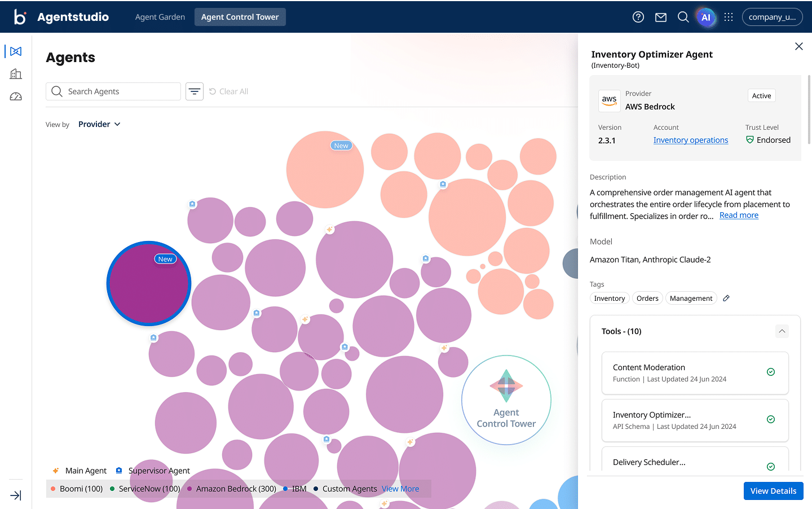
Task: Click the (Inventory-Bot) subtitle text
Action: (x=615, y=65)
